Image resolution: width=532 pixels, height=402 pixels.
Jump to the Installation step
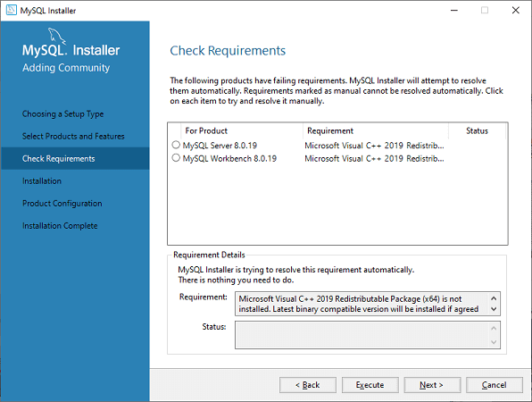(x=42, y=181)
